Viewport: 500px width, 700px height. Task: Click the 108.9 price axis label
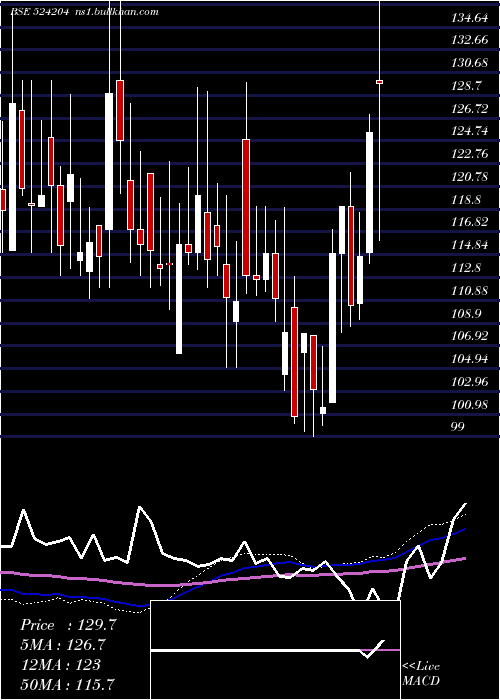point(467,313)
